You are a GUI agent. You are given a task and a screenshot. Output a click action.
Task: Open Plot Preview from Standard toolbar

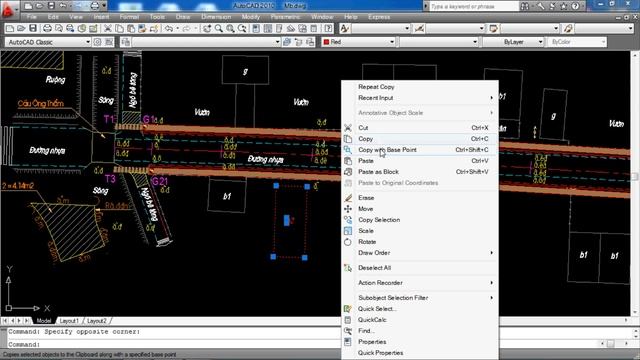coord(59,28)
